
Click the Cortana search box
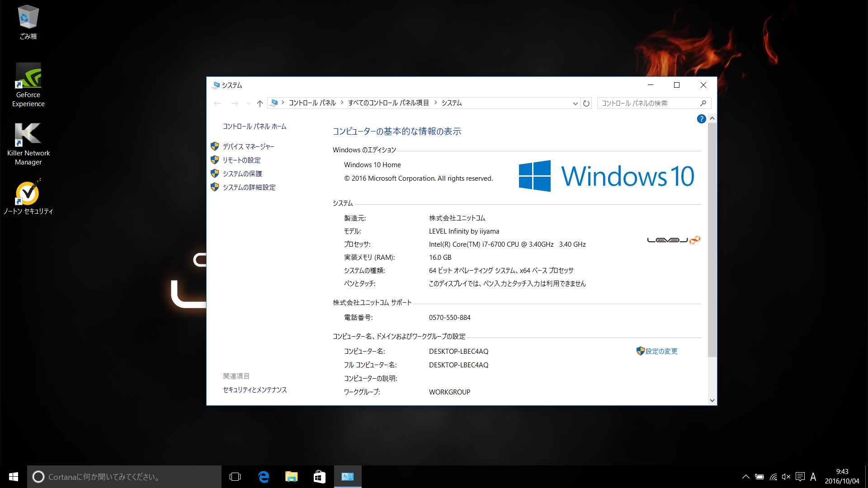(x=124, y=477)
